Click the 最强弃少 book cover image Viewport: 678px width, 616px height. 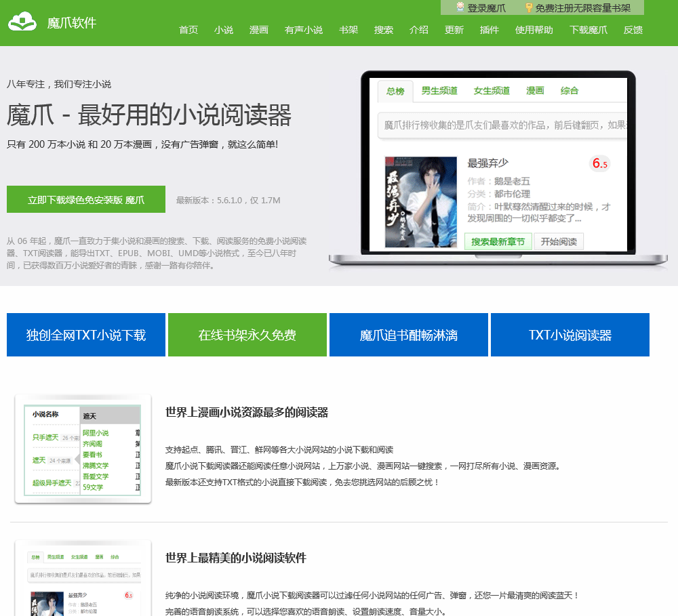[x=421, y=202]
